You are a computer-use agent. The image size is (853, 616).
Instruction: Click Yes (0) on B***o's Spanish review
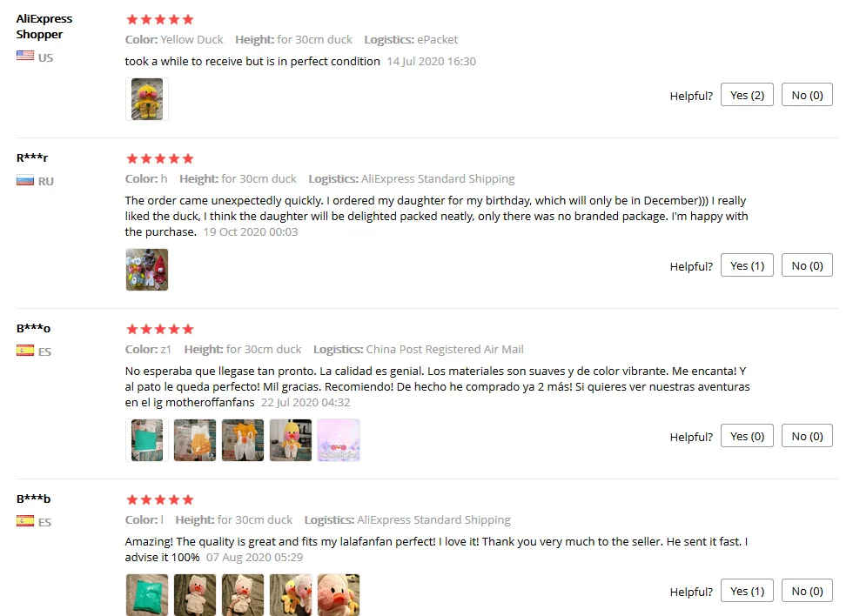(x=747, y=436)
